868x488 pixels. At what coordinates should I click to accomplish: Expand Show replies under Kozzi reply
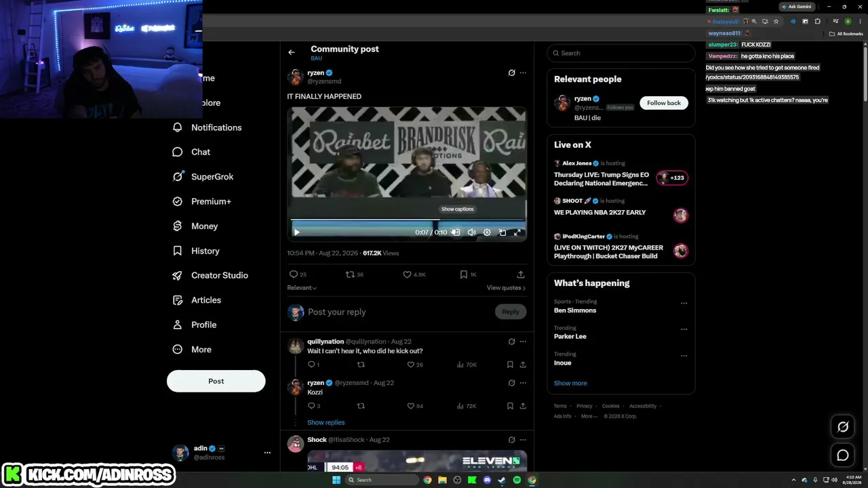click(325, 422)
